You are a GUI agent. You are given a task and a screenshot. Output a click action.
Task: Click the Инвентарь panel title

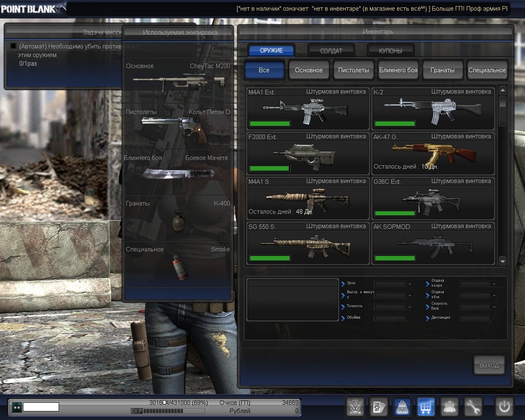click(x=378, y=32)
